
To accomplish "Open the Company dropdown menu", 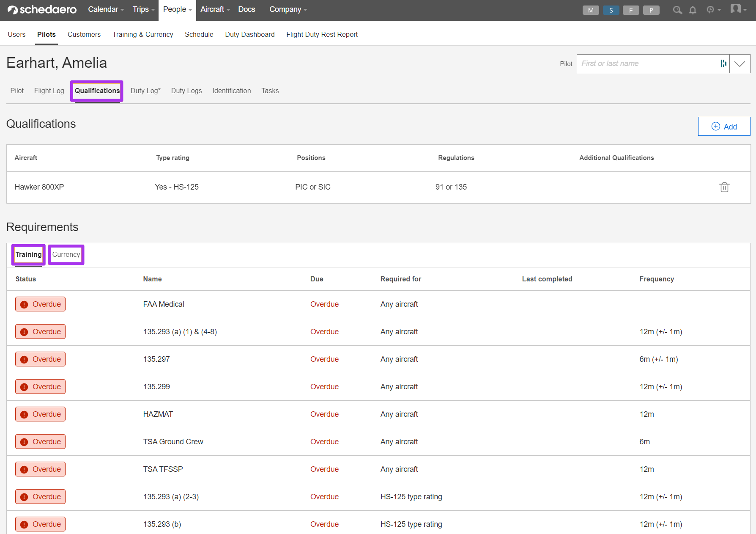I will tap(288, 9).
